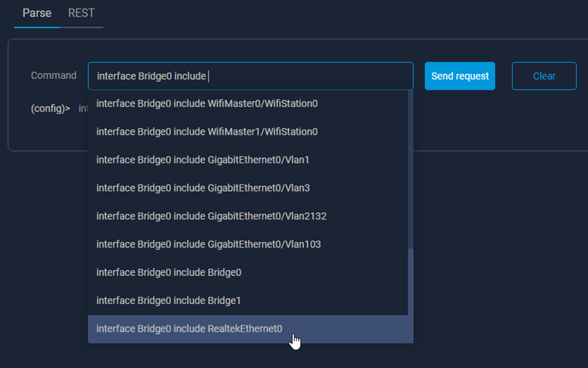
Task: Click the (config)> prompt text
Action: (50, 109)
